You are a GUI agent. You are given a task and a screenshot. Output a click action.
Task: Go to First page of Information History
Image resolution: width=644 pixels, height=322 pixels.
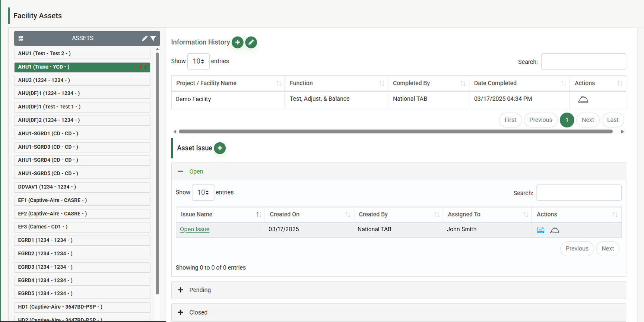coord(510,120)
